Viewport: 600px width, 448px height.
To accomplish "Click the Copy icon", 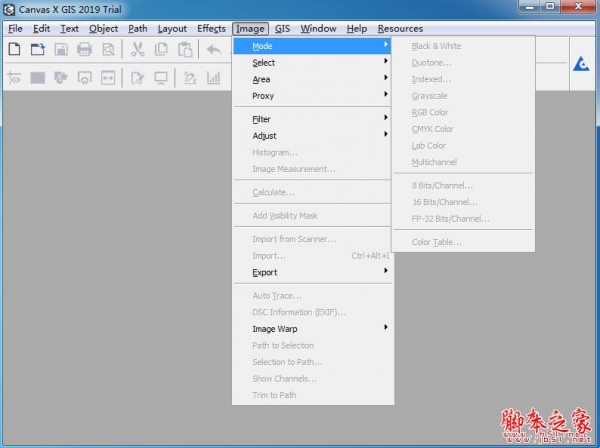I will pyautogui.click(x=161, y=49).
